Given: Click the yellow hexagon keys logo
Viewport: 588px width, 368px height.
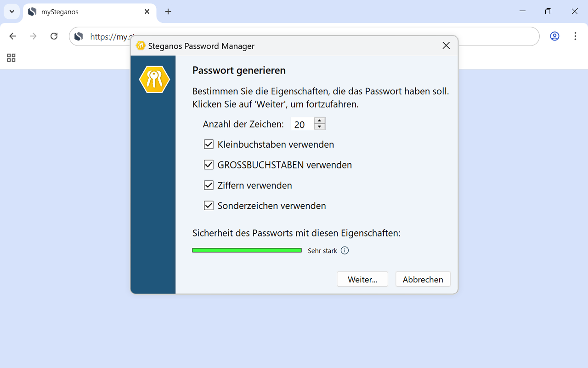Looking at the screenshot, I should [x=154, y=80].
